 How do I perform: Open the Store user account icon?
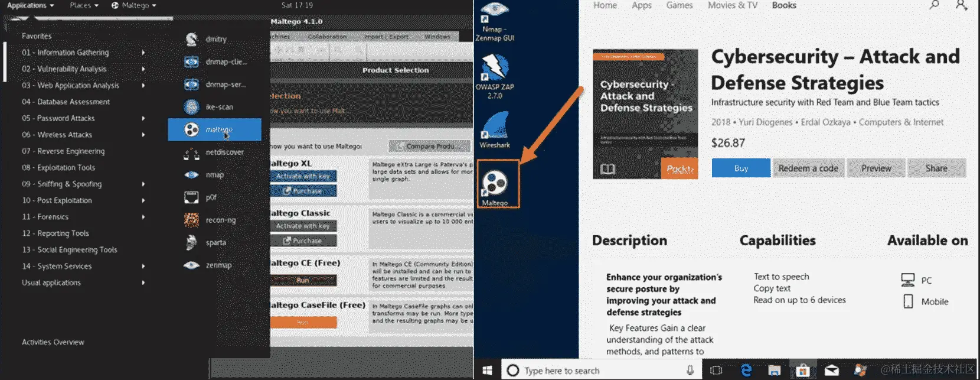tap(962, 5)
